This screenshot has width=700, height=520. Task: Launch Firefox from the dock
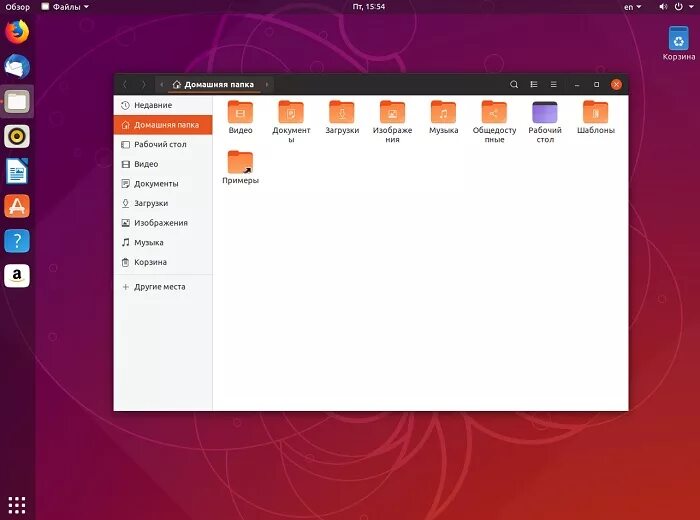coord(17,32)
